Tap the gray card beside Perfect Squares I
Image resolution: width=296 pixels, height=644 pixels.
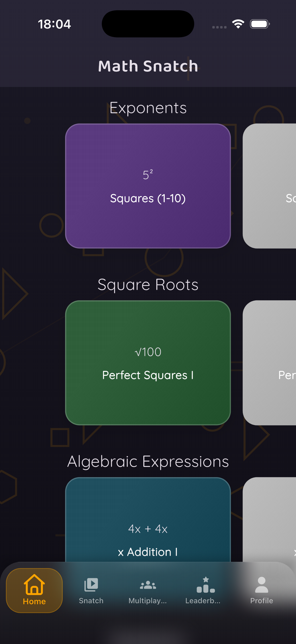point(270,363)
